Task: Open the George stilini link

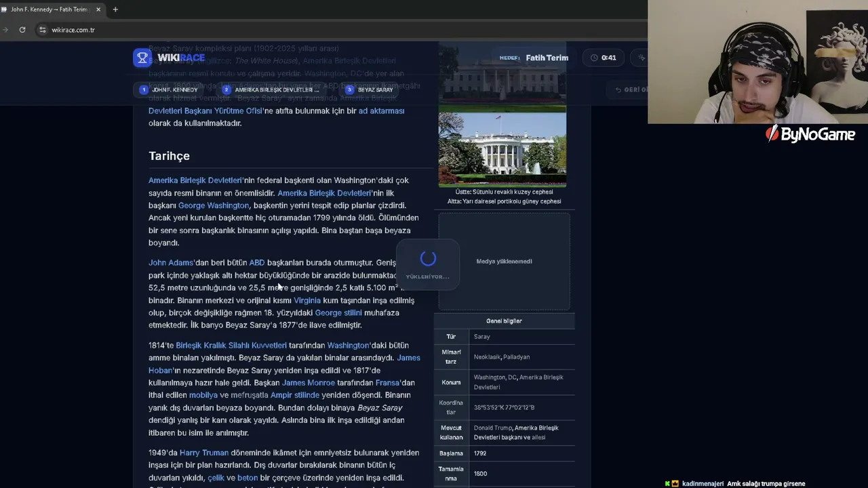Action: click(x=338, y=312)
